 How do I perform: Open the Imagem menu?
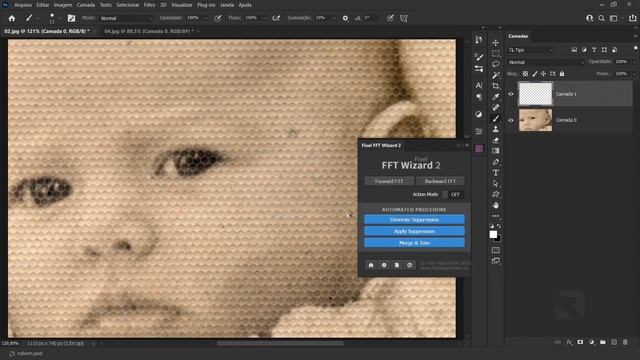click(63, 5)
